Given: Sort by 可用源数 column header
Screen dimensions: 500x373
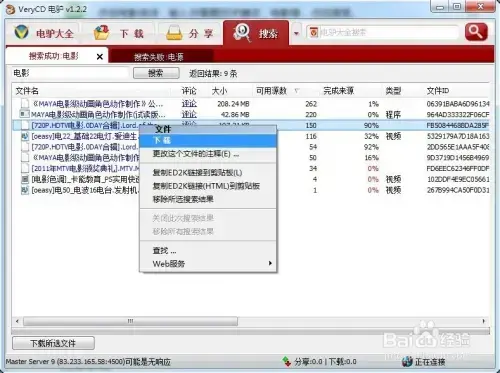Looking at the screenshot, I should 271,91.
